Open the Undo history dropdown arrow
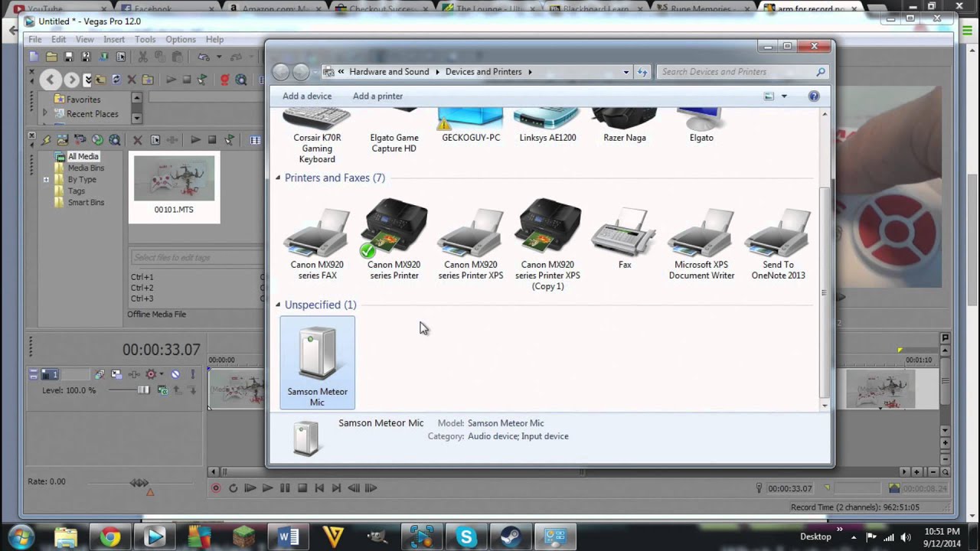The image size is (980, 551). pos(218,57)
